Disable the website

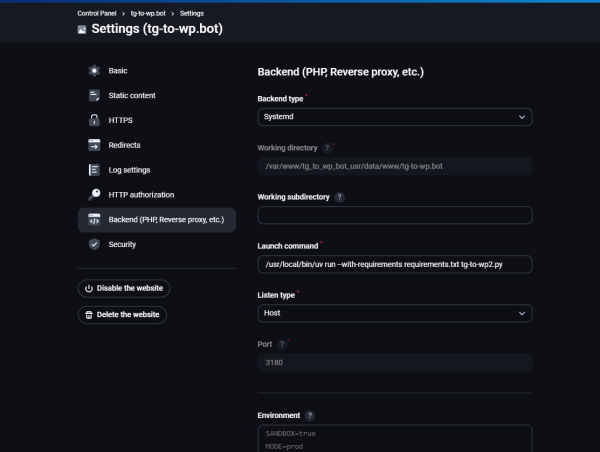[124, 288]
